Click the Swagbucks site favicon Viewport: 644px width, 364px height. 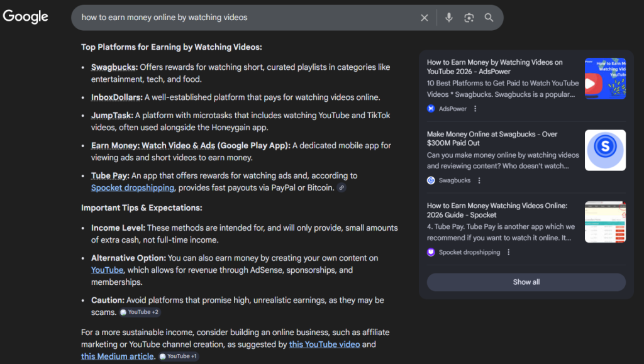coord(431,180)
